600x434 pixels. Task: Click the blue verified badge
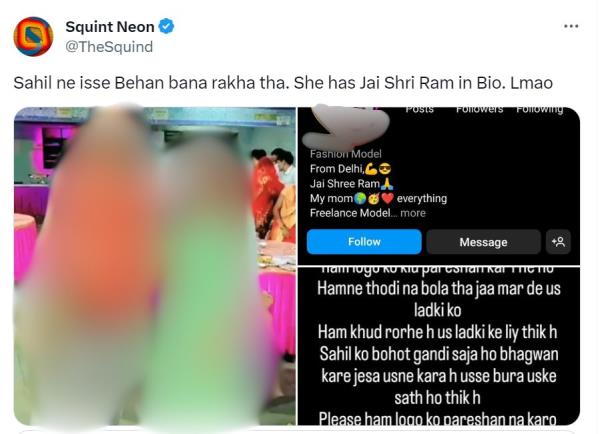(x=166, y=26)
